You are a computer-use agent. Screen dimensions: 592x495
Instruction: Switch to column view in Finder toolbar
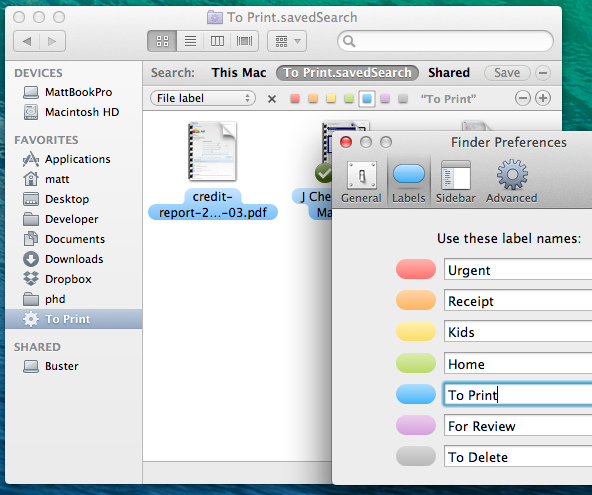point(217,41)
